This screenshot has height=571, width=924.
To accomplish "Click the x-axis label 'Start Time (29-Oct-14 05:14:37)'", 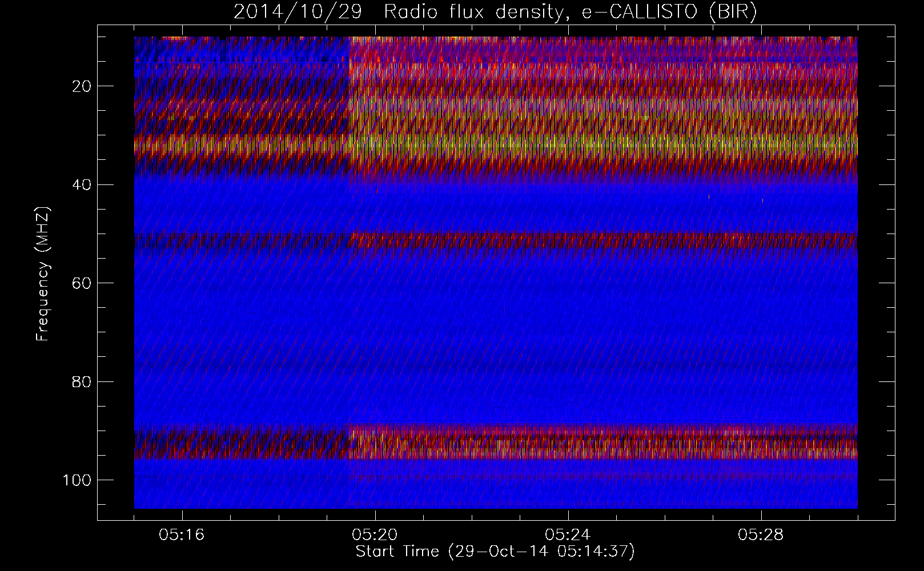I will [x=495, y=552].
